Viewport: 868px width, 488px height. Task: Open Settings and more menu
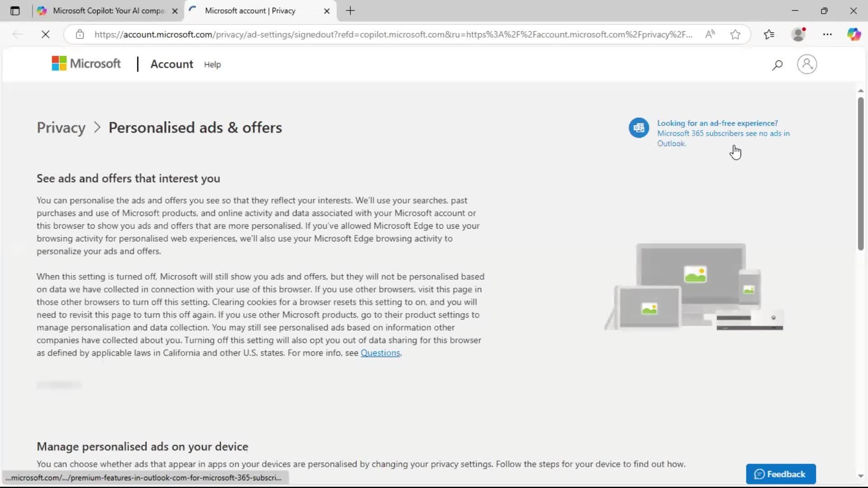tap(827, 34)
